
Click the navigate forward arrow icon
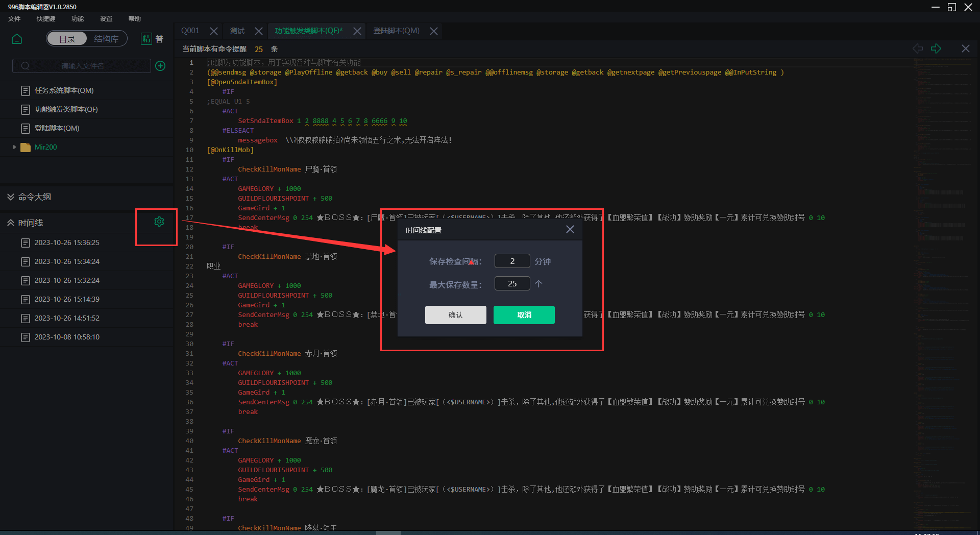click(936, 48)
